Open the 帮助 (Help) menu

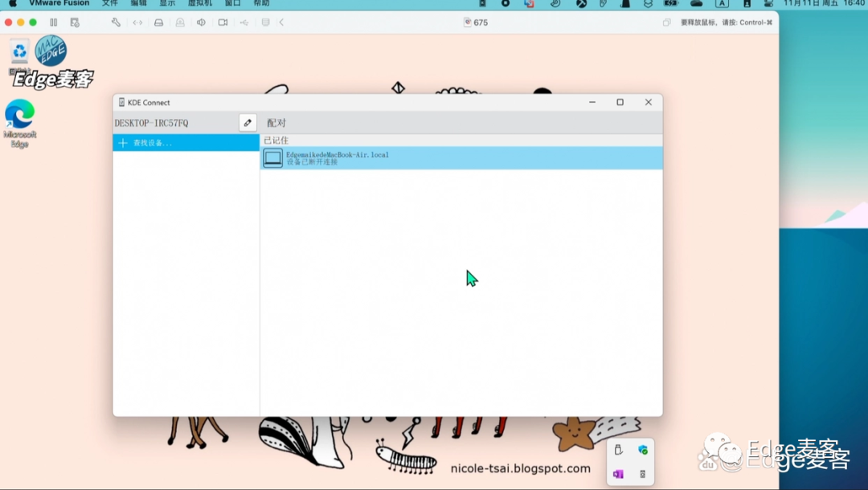point(261,3)
